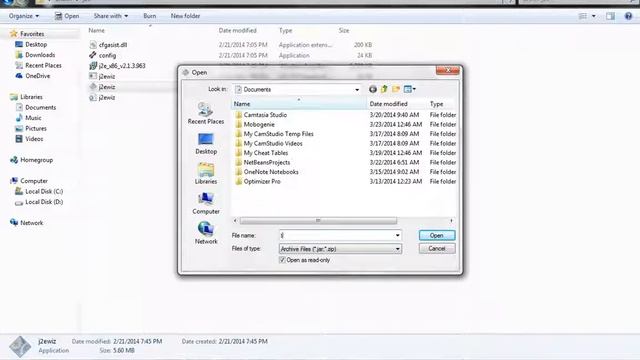Image resolution: width=640 pixels, height=360 pixels.
Task: Open the Organize menu in Explorer
Action: (24, 16)
